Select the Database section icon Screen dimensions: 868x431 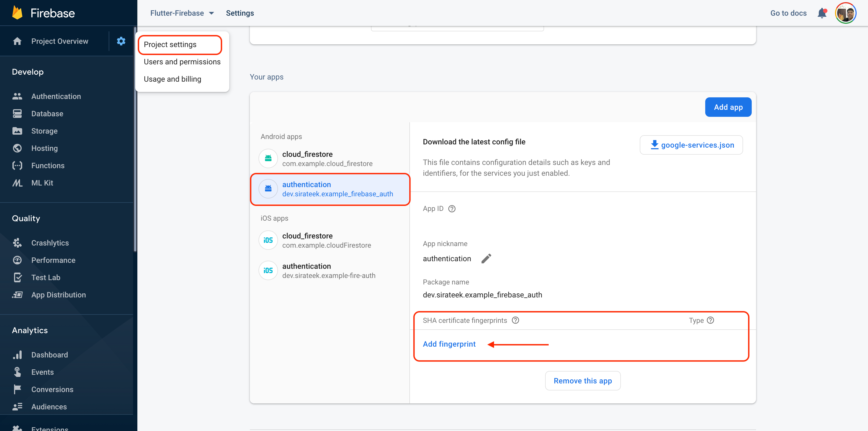point(17,114)
